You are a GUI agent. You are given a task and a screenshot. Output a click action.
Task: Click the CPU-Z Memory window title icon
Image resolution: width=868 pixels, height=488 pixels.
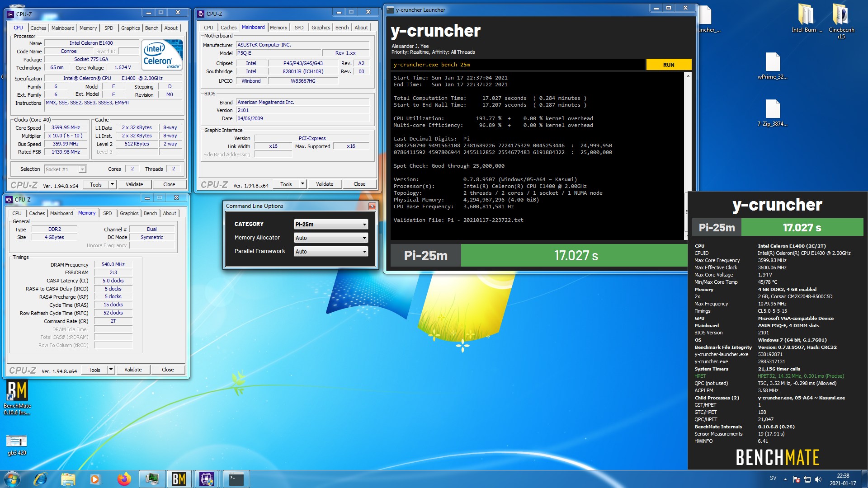point(9,199)
